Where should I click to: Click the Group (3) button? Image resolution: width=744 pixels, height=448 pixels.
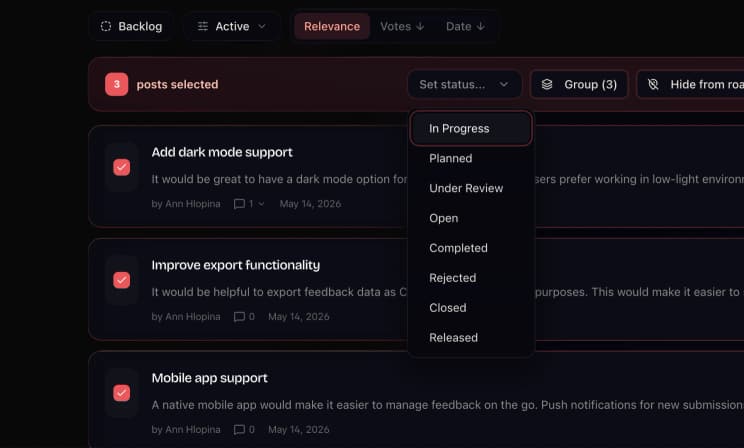pos(579,84)
